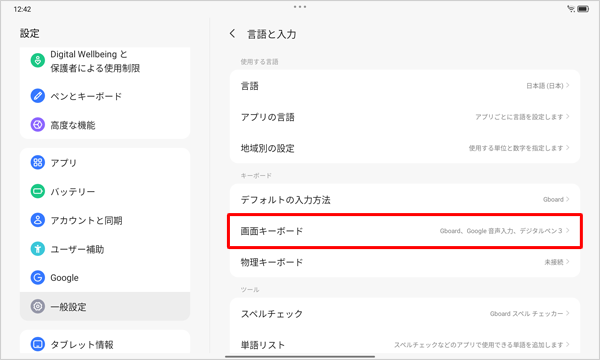Click the バッテリー battery icon
Screen dimensions: 600x360
point(38,191)
